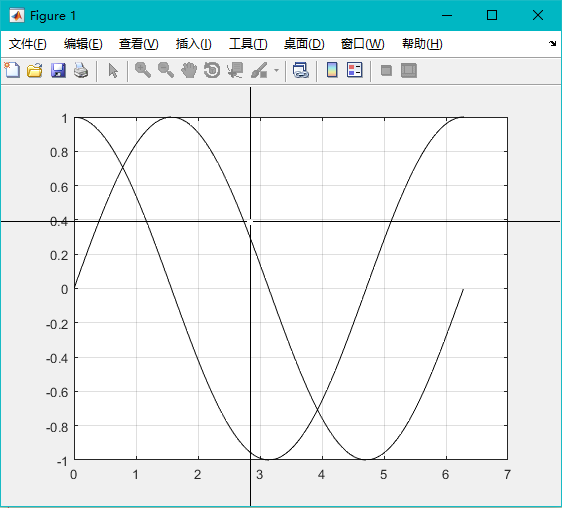Click the x-axis tick label 7

coord(507,475)
